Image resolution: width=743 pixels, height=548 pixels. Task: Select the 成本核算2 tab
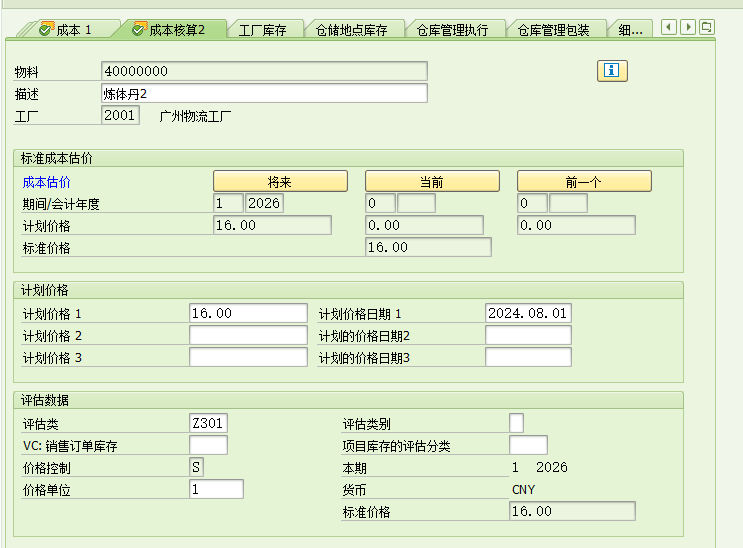(168, 30)
